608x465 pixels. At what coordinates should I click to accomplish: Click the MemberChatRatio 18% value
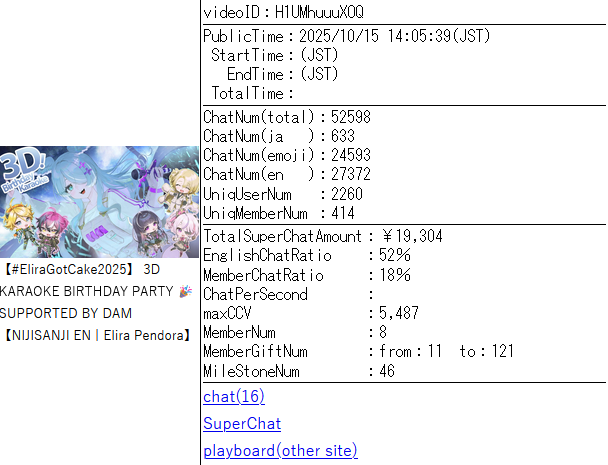[395, 275]
